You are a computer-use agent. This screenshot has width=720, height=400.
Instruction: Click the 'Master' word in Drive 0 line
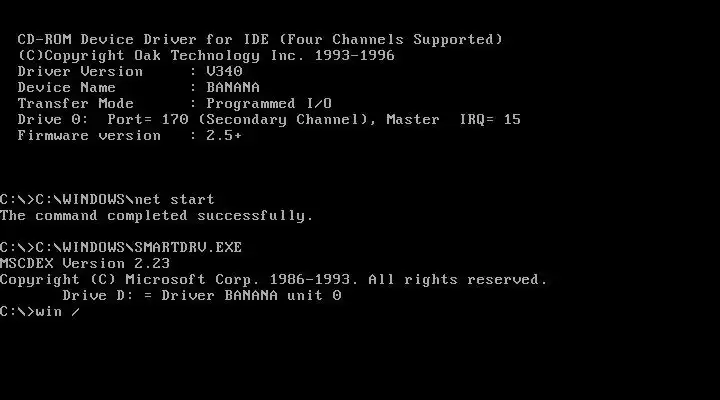(413, 119)
